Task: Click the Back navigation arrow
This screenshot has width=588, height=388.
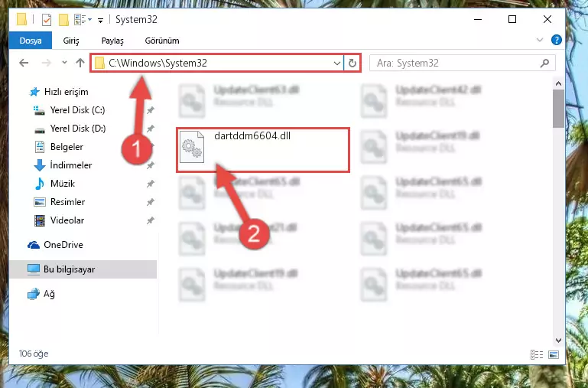Action: pyautogui.click(x=24, y=63)
